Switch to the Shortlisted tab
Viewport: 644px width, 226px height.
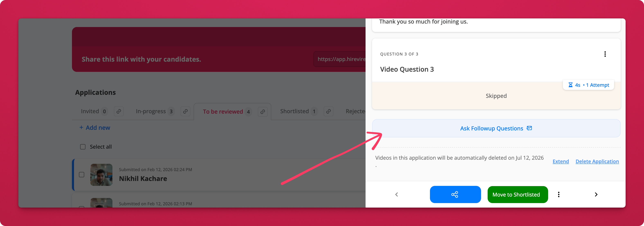294,111
